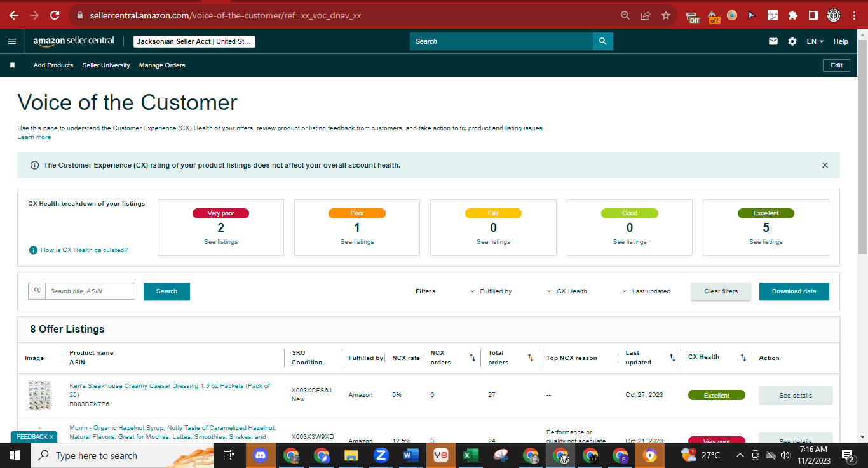This screenshot has height=468, width=868.
Task: Open the Zoom app from the taskbar
Action: [x=381, y=455]
